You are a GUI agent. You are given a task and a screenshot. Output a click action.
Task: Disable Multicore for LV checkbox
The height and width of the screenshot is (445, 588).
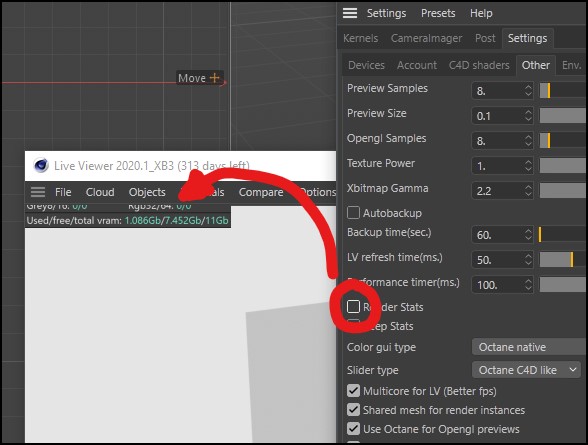353,391
